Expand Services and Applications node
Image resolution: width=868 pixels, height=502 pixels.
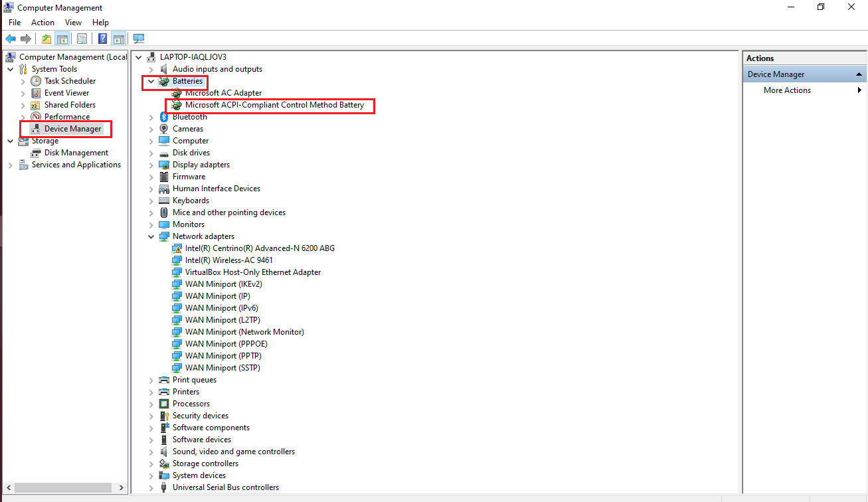coord(10,165)
